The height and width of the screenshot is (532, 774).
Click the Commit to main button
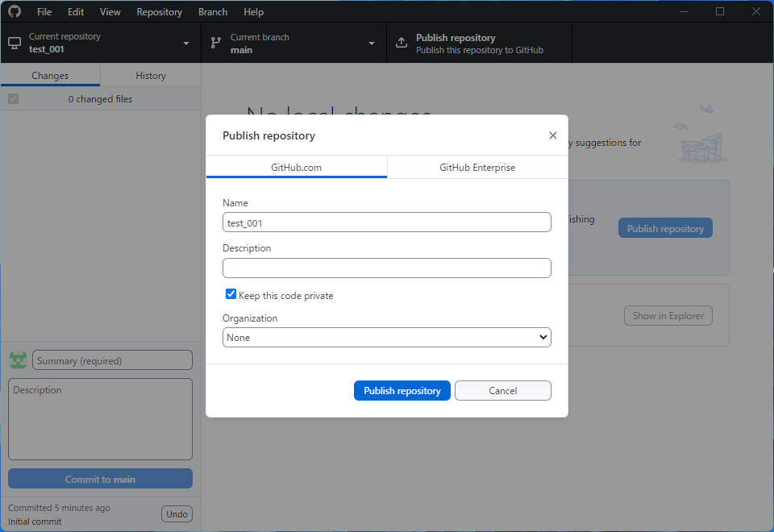pos(99,478)
